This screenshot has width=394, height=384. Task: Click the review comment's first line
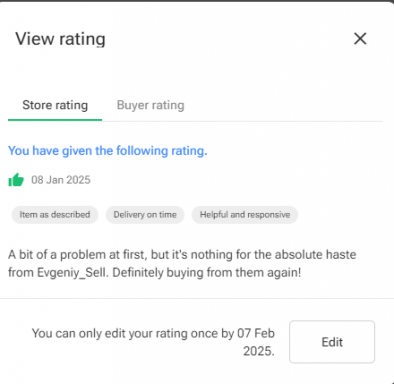click(x=182, y=255)
